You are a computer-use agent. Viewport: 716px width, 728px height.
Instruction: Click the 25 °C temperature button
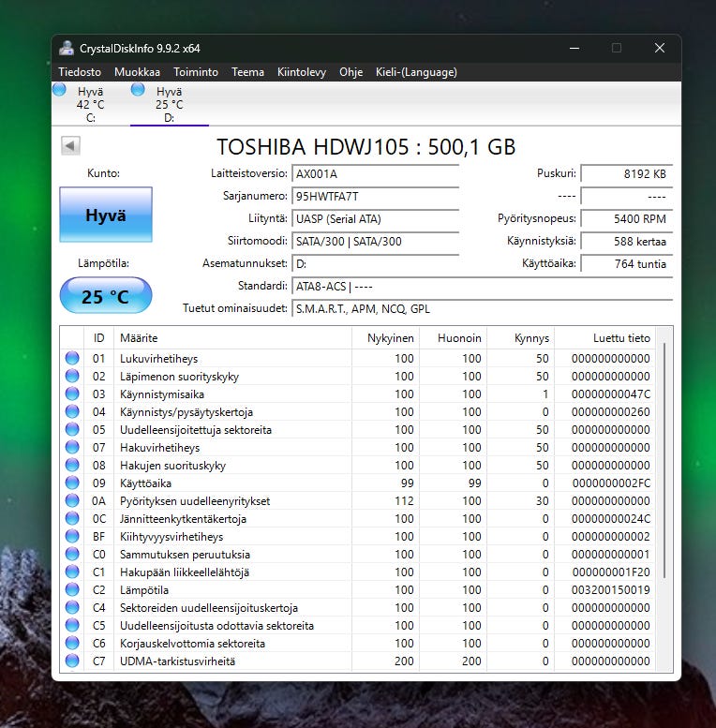[x=106, y=296]
